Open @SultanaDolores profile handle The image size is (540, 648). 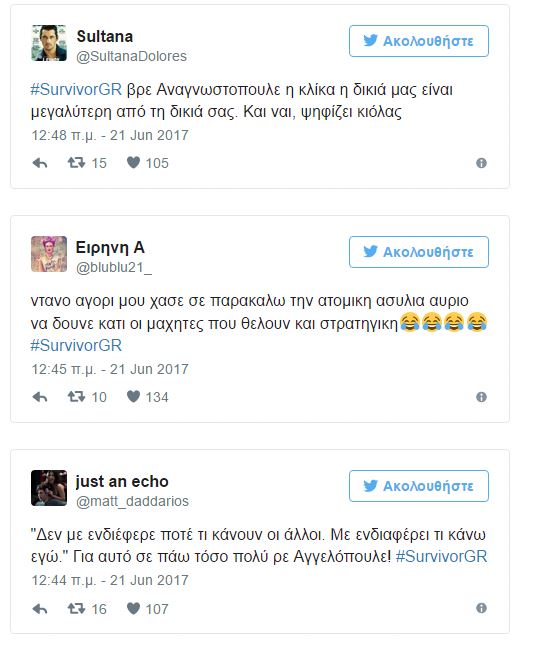pos(131,56)
